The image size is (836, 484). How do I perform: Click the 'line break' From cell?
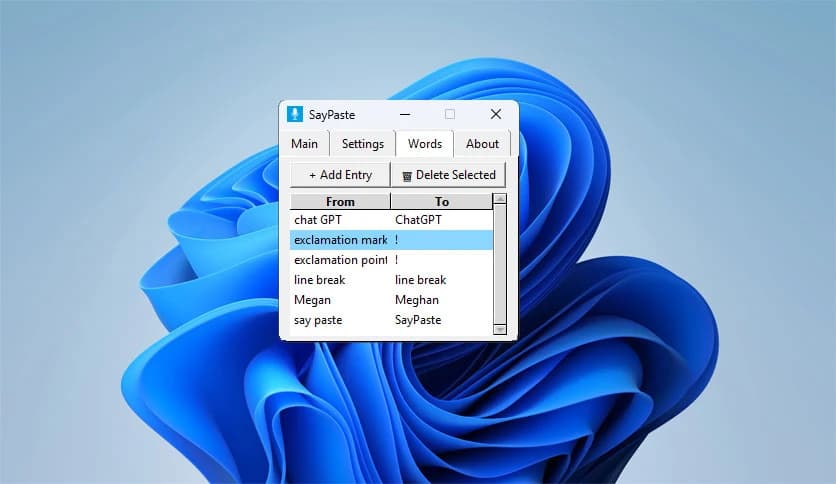point(319,280)
